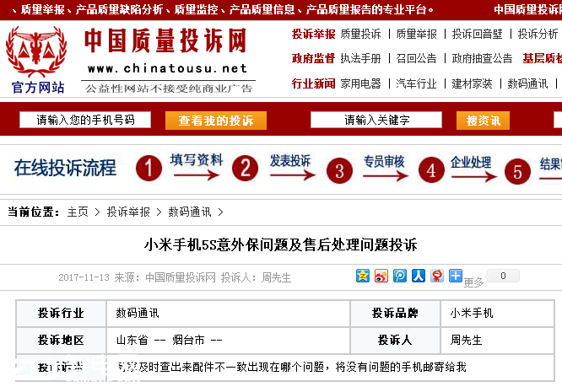The image size is (562, 392).
Task: Share via the red Sina Weibo icon
Action: (381, 276)
